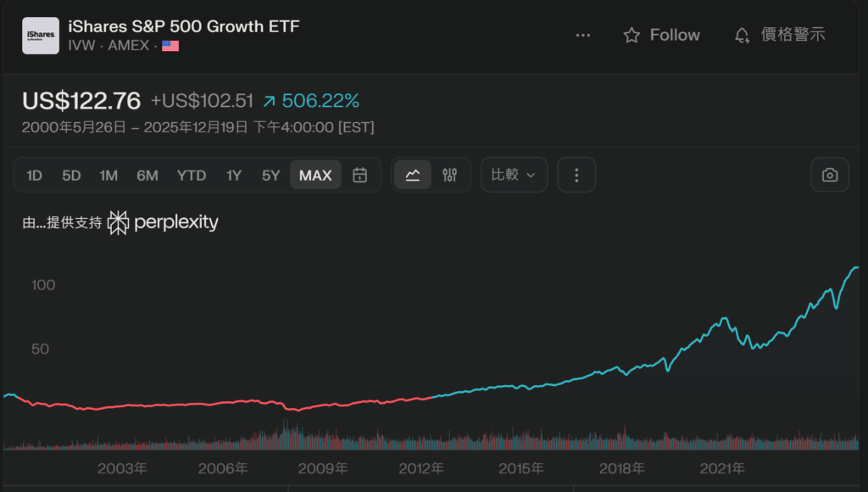Switch to the line chart view

point(413,175)
